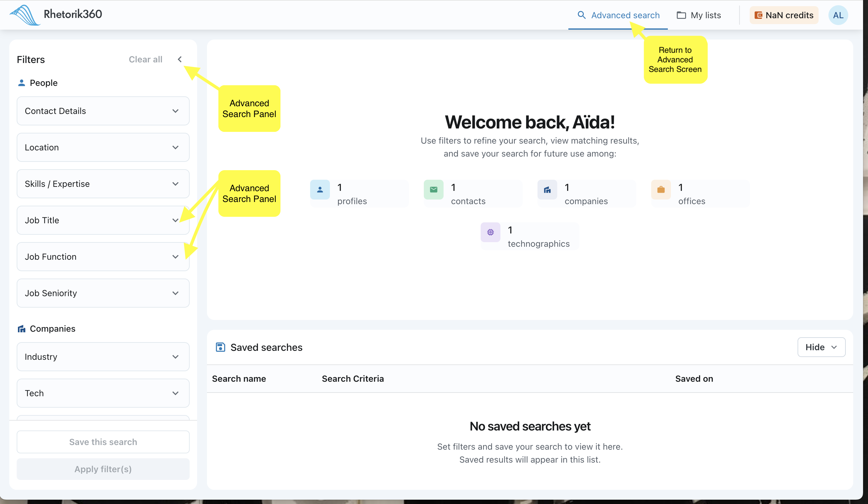
Task: Click the My lists folder icon
Action: tap(681, 15)
